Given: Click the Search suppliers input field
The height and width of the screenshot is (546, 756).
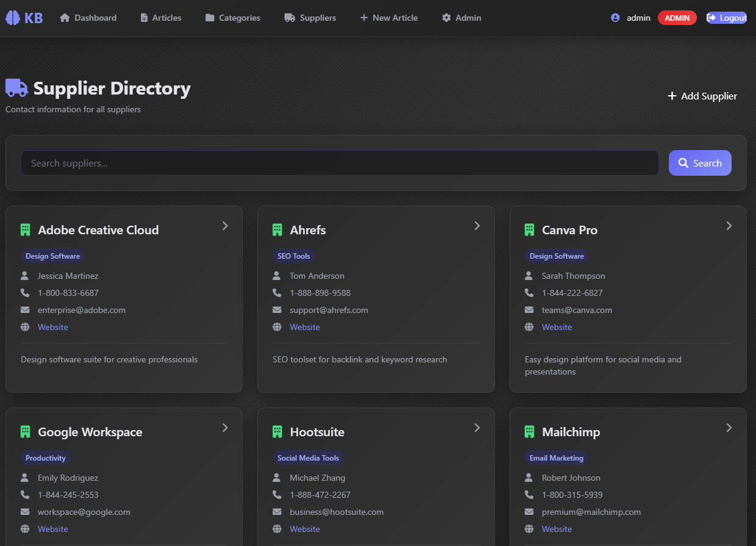Looking at the screenshot, I should [x=340, y=163].
